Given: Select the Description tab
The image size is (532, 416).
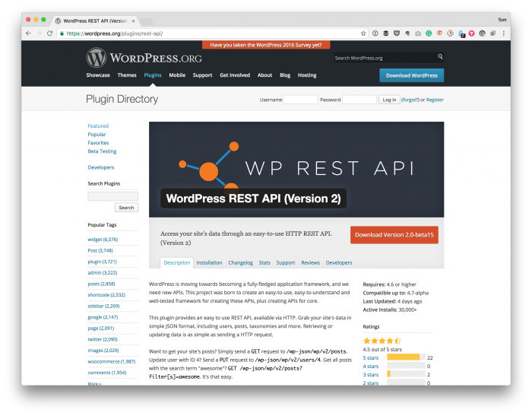Looking at the screenshot, I should coord(177,263).
